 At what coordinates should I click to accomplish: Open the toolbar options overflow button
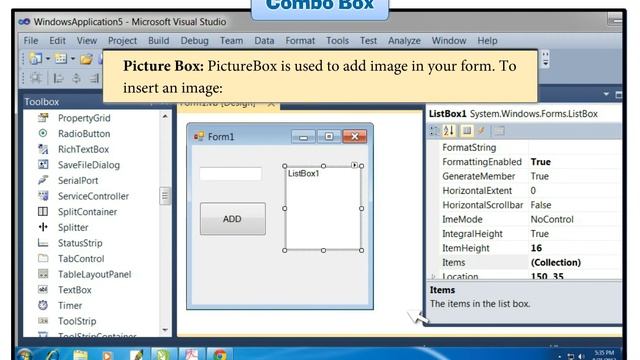click(x=545, y=60)
